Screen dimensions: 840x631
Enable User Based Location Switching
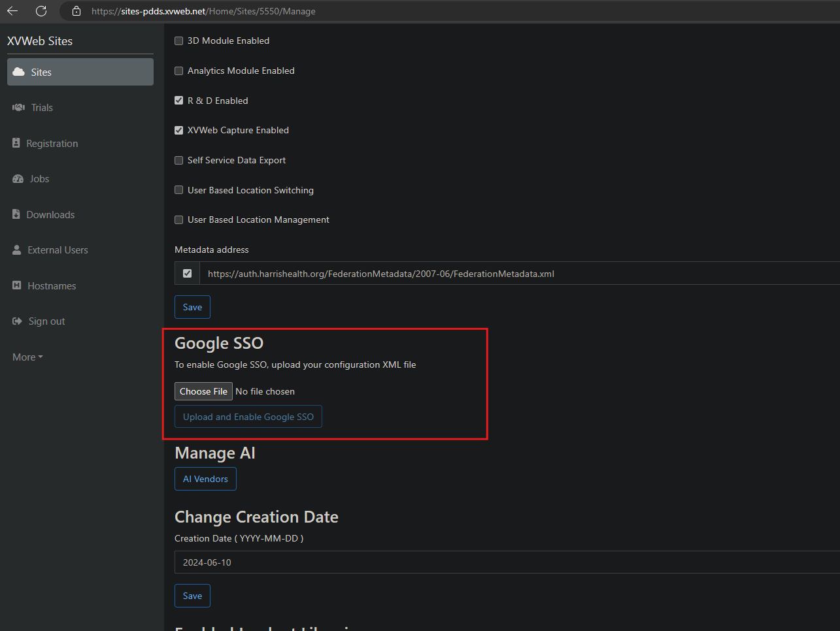click(178, 190)
